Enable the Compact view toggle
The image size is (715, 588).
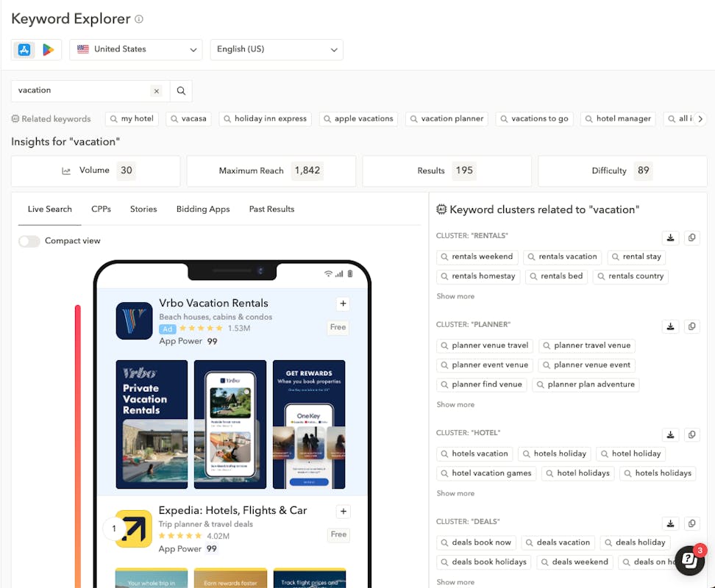pyautogui.click(x=29, y=241)
